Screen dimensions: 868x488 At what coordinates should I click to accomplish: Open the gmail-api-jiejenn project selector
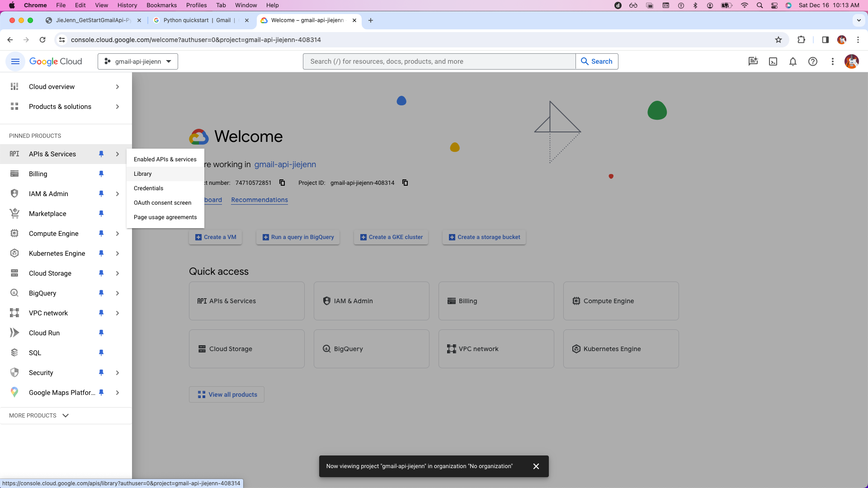pyautogui.click(x=138, y=61)
